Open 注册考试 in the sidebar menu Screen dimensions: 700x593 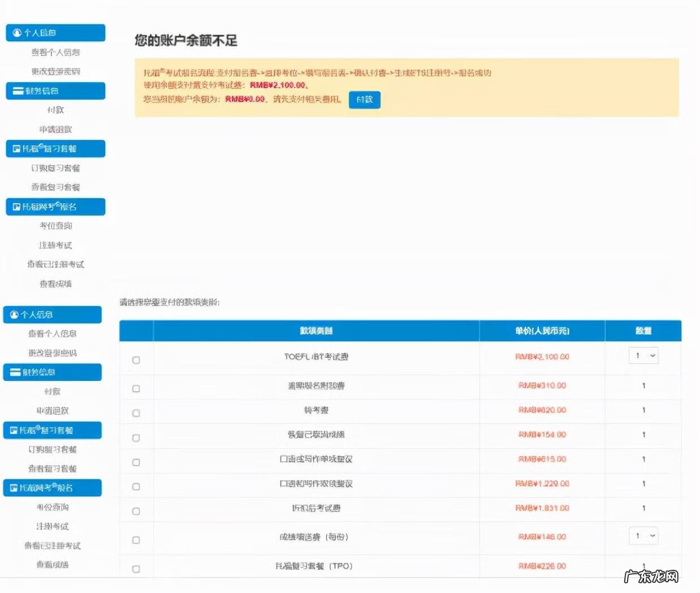click(55, 245)
